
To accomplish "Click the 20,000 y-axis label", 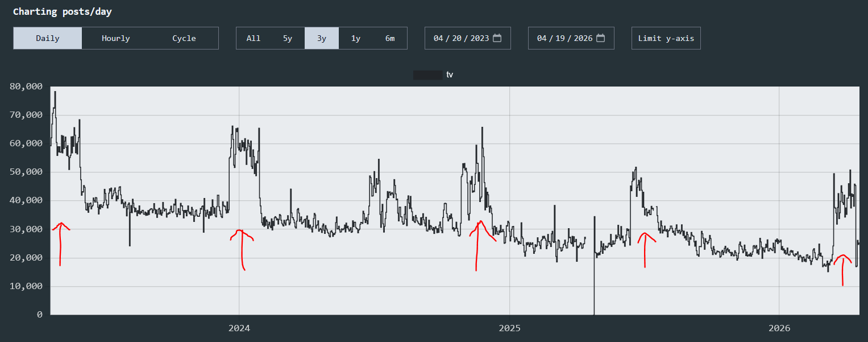I will 26,258.
